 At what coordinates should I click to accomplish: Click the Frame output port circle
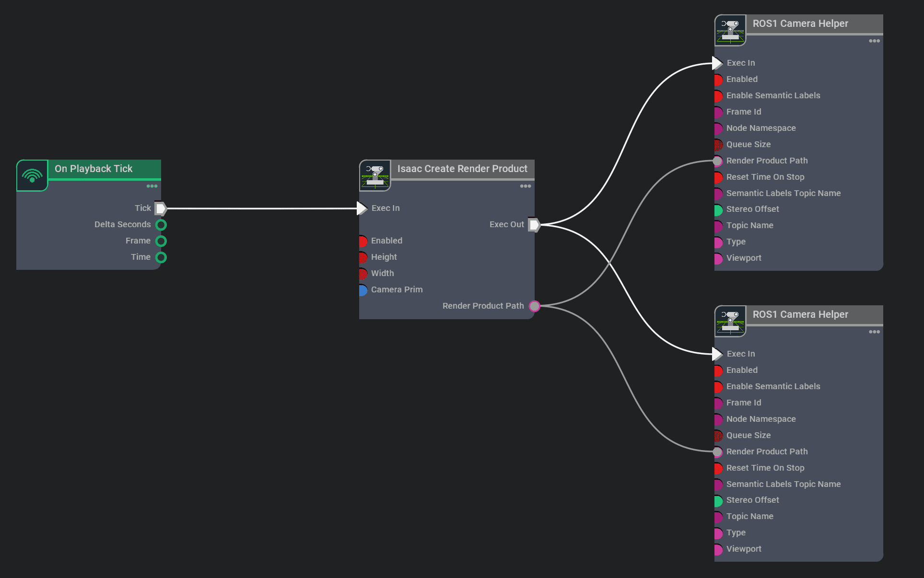[x=161, y=241]
